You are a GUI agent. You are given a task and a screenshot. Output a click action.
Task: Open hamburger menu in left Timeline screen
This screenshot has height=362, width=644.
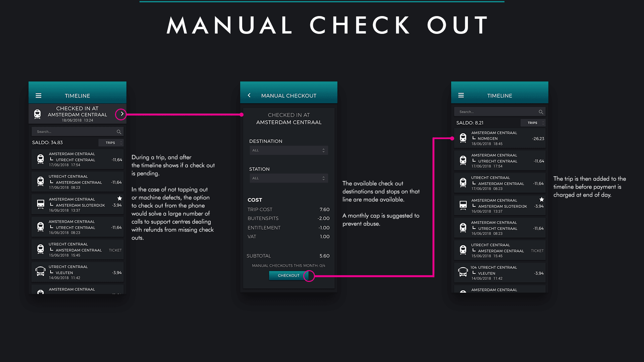coord(39,96)
